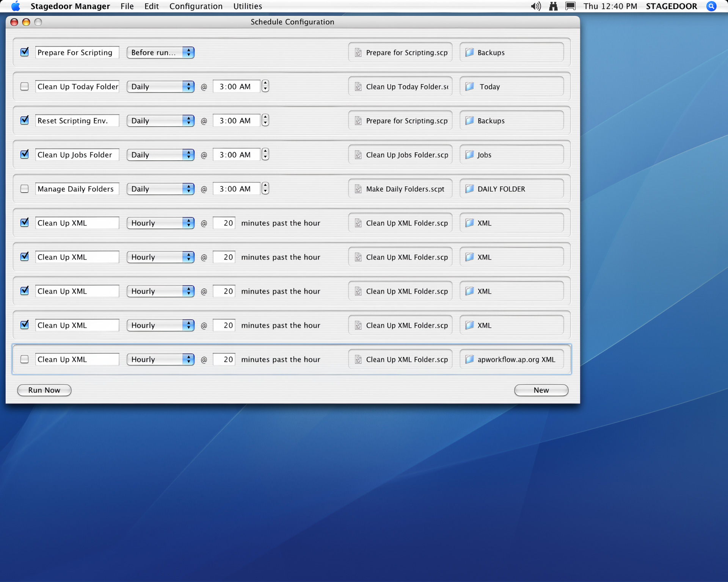Screen dimensions: 728x582
Task: Uncheck the Clean Up Jobs Folder checkbox
Action: click(x=25, y=154)
